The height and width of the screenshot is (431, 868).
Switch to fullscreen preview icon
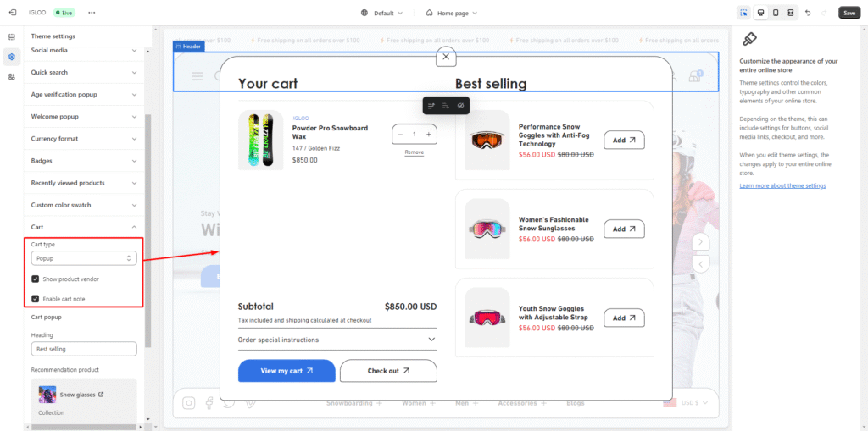click(x=790, y=13)
